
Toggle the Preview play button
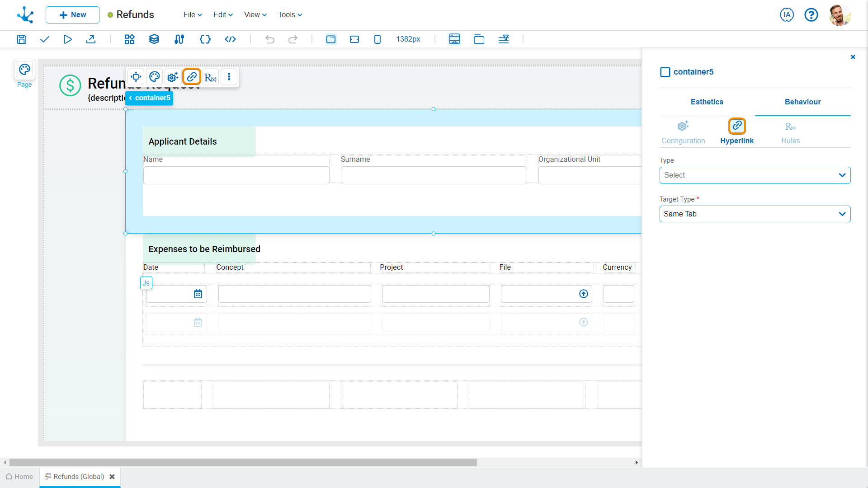[x=67, y=39]
